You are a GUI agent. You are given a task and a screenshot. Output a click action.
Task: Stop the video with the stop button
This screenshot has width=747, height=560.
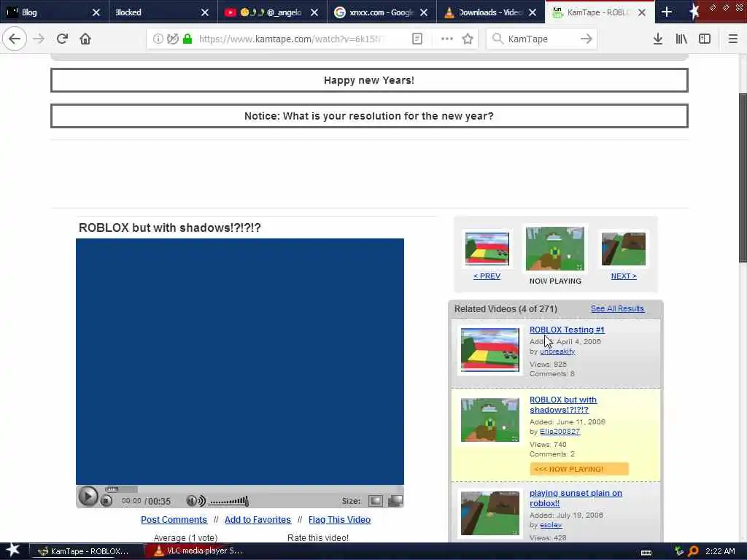(x=107, y=500)
